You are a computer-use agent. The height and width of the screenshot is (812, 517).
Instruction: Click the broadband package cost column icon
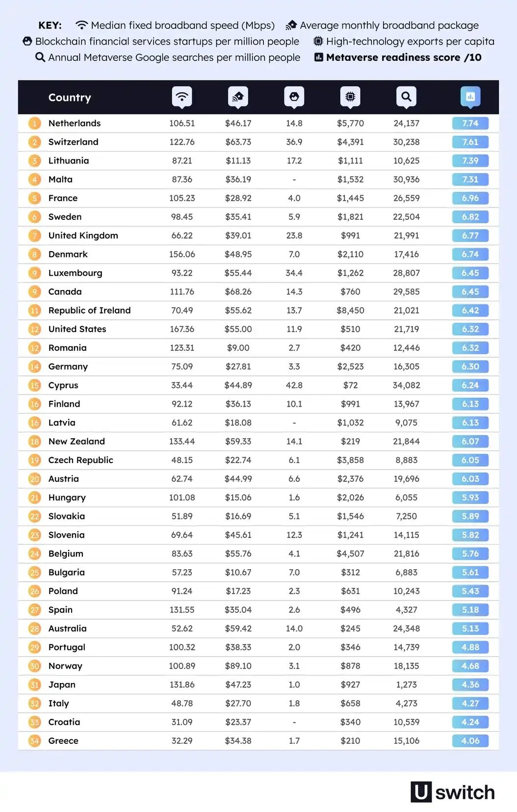tap(238, 97)
